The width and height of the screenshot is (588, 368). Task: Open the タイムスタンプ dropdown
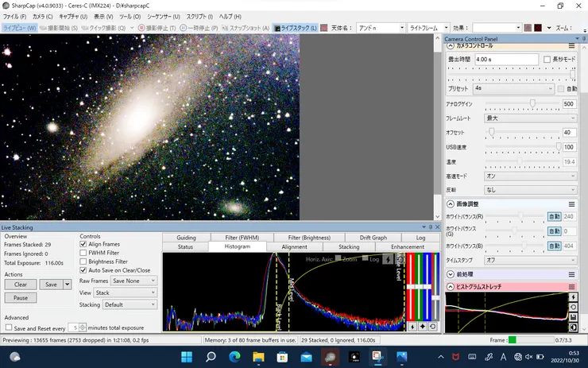[530, 260]
